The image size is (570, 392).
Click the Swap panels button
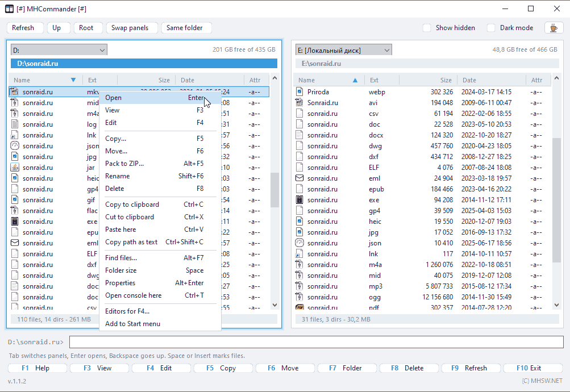(132, 28)
